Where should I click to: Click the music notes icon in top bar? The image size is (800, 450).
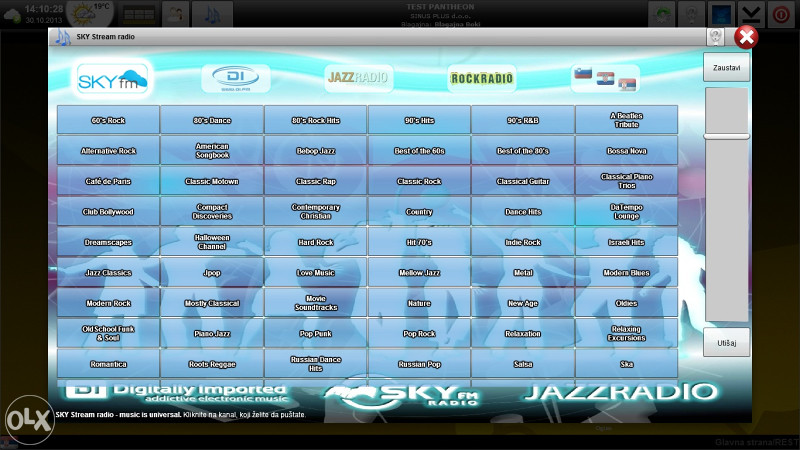pyautogui.click(x=212, y=14)
